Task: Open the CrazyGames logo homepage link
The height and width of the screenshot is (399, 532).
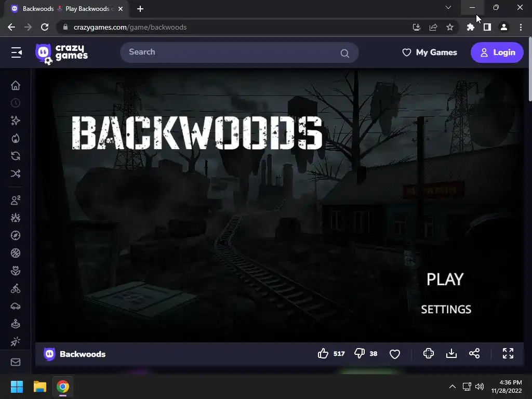Action: point(61,54)
